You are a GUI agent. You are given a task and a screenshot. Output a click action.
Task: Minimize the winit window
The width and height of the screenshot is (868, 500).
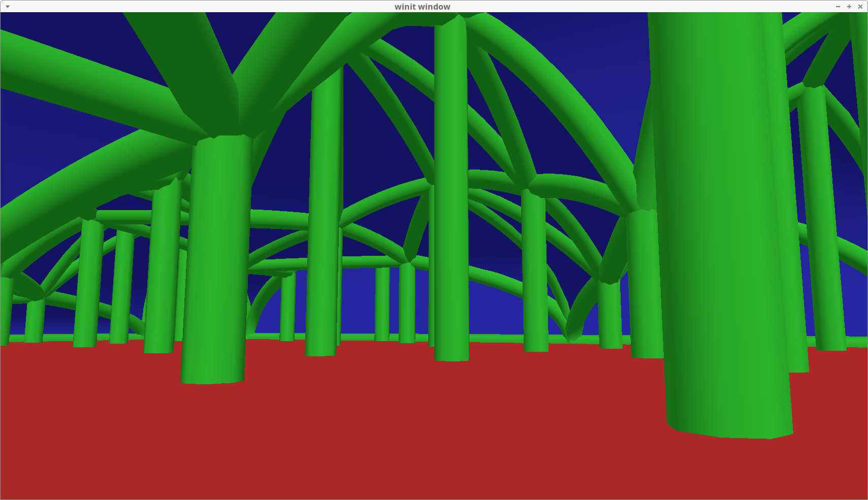click(838, 7)
